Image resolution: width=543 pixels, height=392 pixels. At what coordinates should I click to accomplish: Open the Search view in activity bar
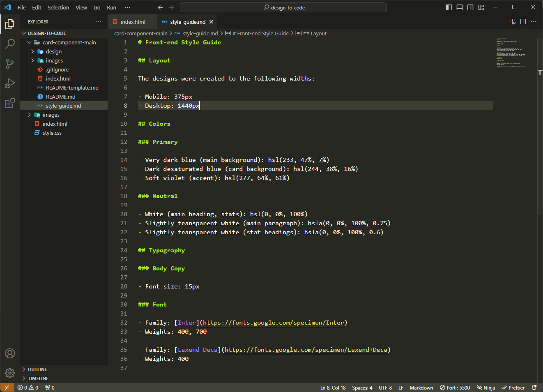(x=10, y=44)
